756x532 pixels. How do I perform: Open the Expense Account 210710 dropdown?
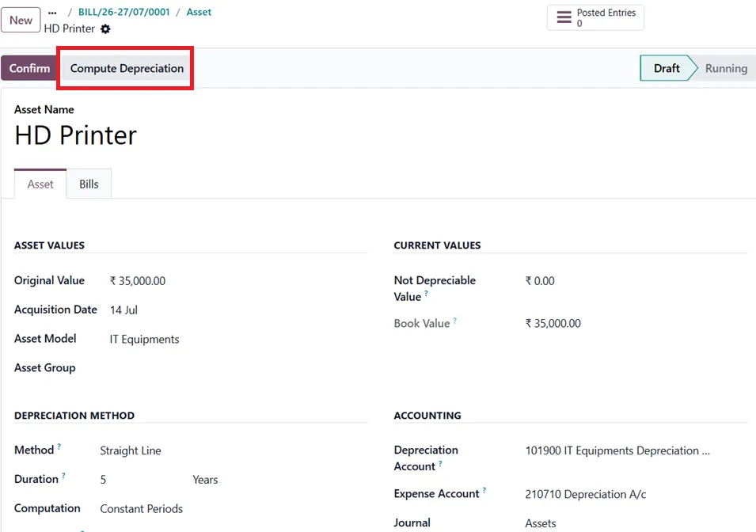pyautogui.click(x=585, y=494)
